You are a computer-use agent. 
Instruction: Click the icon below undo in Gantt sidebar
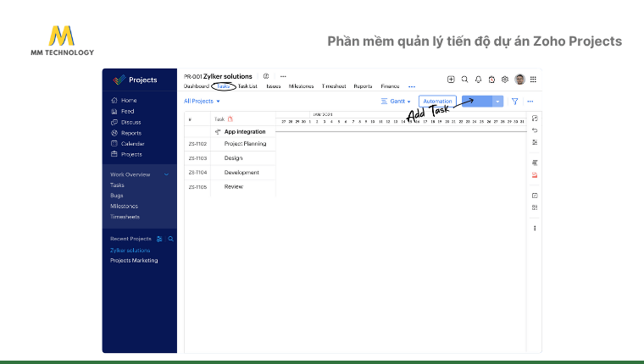pos(535,142)
